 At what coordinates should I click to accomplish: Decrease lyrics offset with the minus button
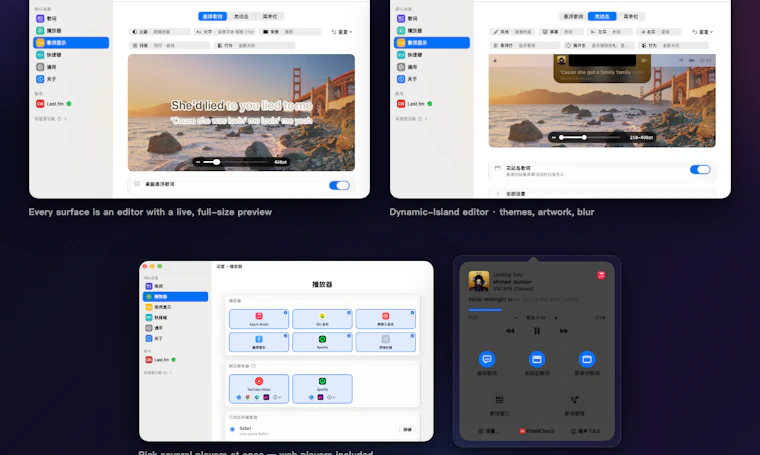pos(516,318)
